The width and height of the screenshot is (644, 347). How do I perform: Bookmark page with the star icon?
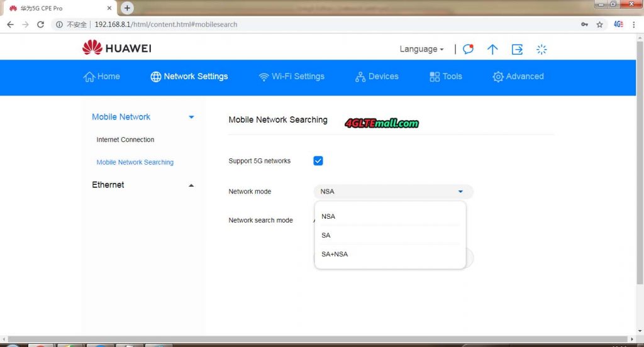[600, 25]
